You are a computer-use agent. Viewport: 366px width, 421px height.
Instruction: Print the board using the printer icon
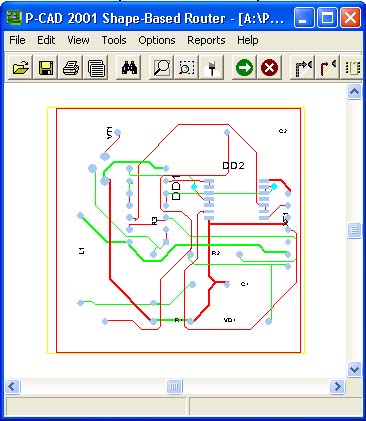[x=71, y=68]
